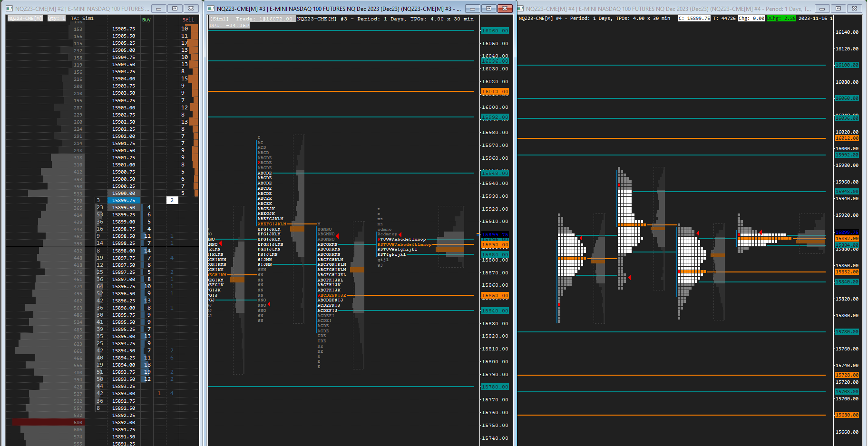The height and width of the screenshot is (446, 868).
Task: Click the teal 15948.00 label on chart #3 scale
Action: tap(495, 173)
